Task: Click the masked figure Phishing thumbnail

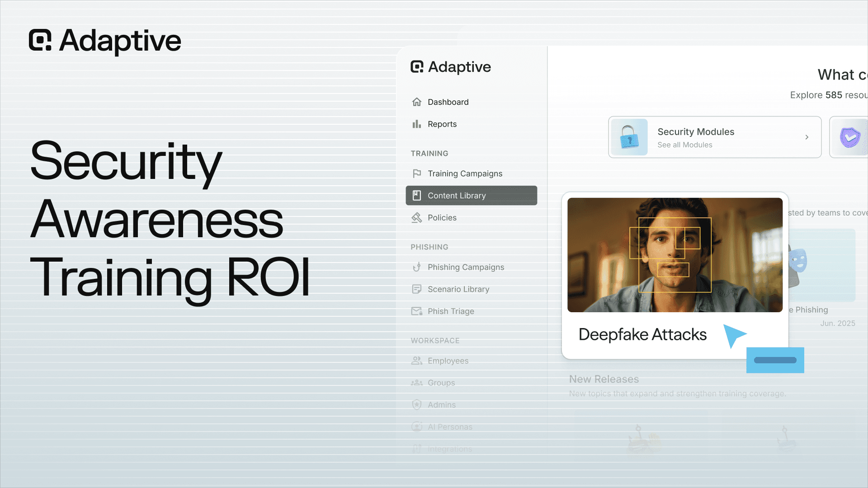Action: pyautogui.click(x=822, y=265)
